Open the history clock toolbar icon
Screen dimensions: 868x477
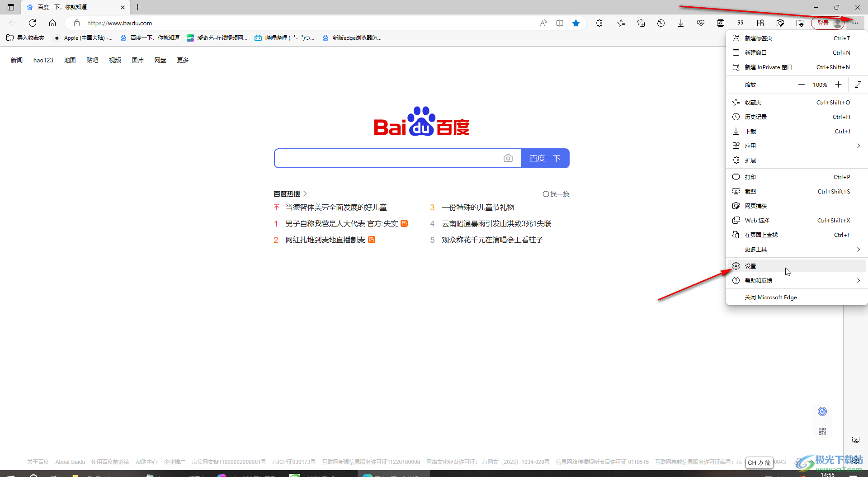click(661, 23)
